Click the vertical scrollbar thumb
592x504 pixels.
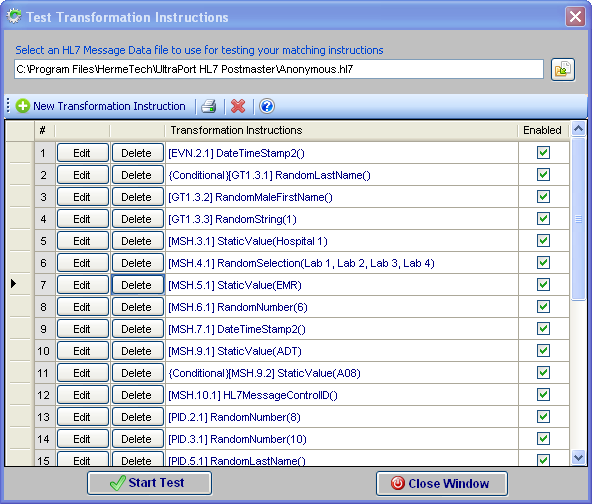578,219
